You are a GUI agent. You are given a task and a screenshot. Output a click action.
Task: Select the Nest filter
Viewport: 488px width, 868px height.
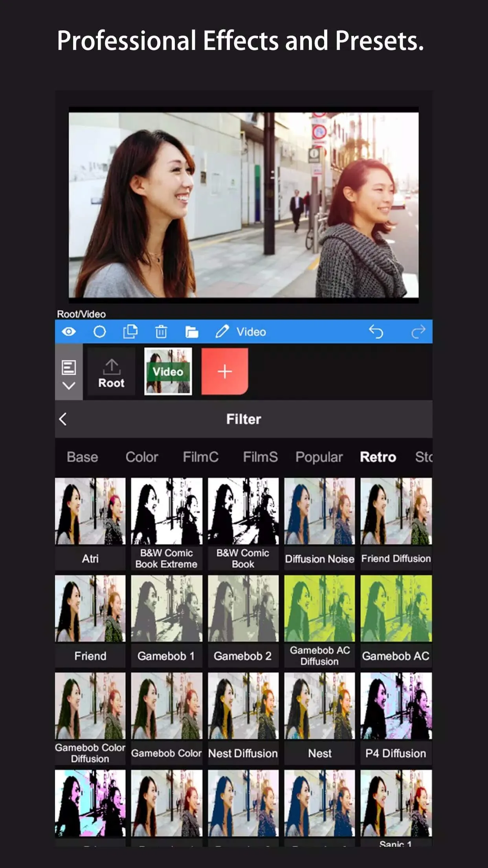[x=319, y=719]
